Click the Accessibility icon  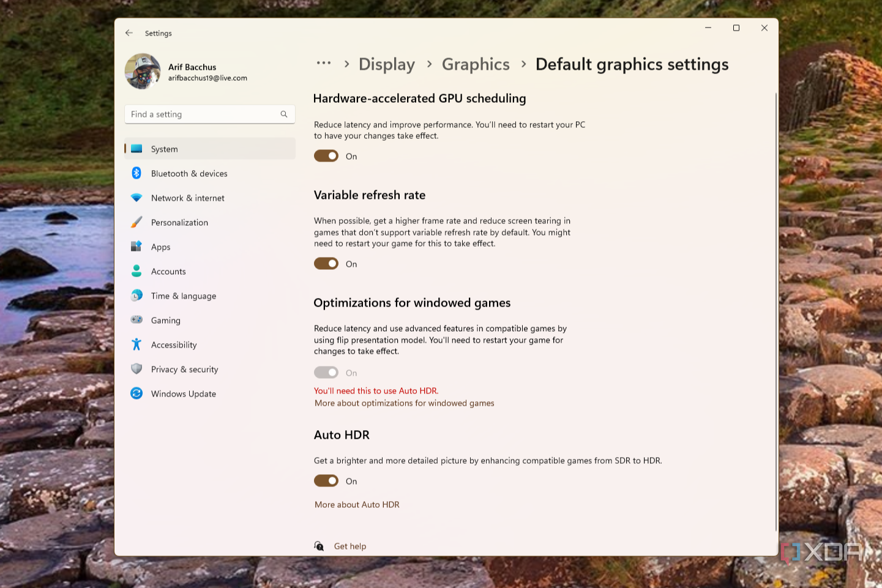pyautogui.click(x=136, y=344)
